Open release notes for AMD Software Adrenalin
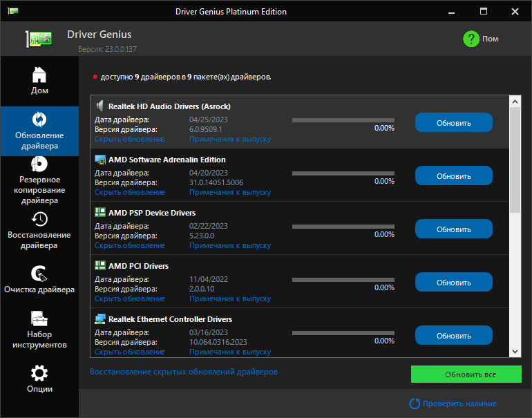Viewport: 532px width, 418px height. [x=230, y=192]
